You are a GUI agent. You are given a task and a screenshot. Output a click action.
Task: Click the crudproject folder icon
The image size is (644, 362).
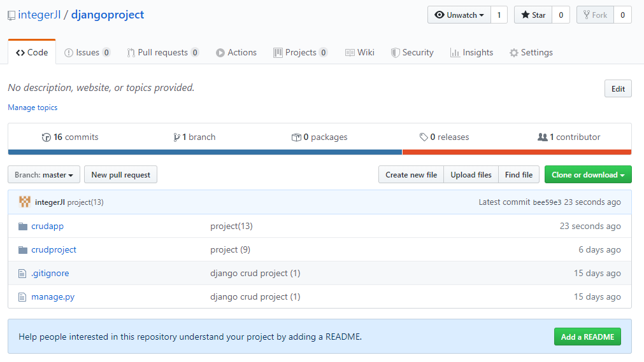coord(23,249)
